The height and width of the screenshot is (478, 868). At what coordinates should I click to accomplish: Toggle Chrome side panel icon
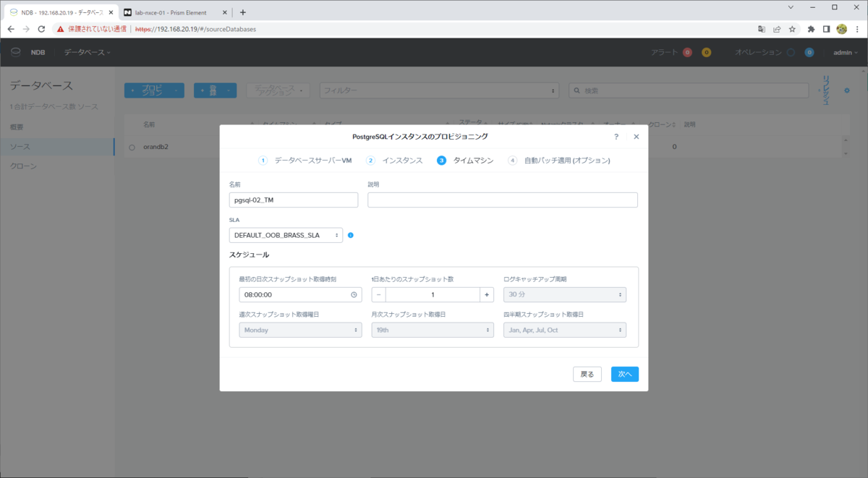tap(827, 29)
